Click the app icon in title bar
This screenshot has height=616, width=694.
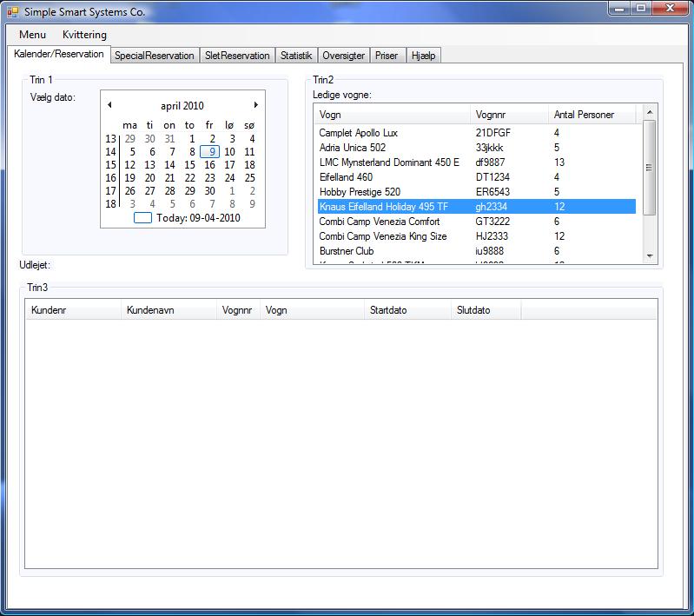(x=12, y=12)
